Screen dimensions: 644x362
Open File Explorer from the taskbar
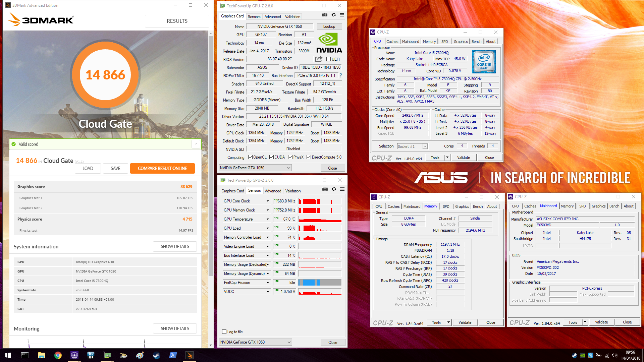pyautogui.click(x=41, y=355)
